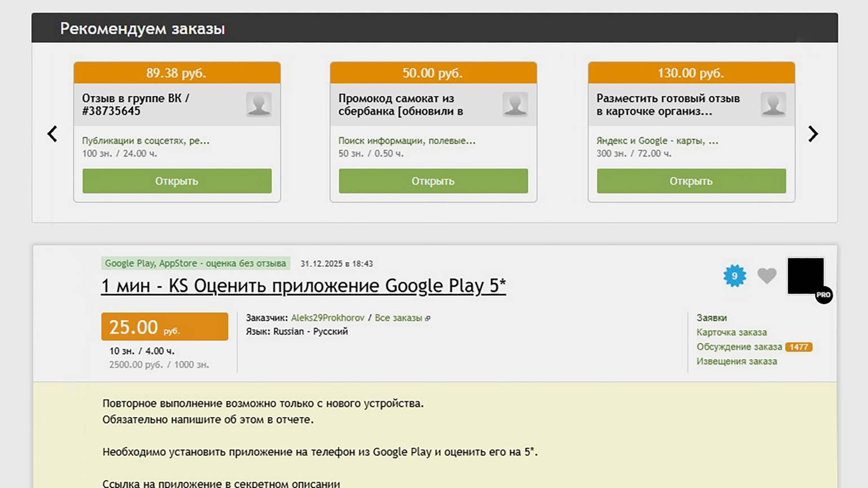Screen dimensions: 868x488
Task: Click the Google Play, AppStore category tag
Action: click(x=195, y=263)
